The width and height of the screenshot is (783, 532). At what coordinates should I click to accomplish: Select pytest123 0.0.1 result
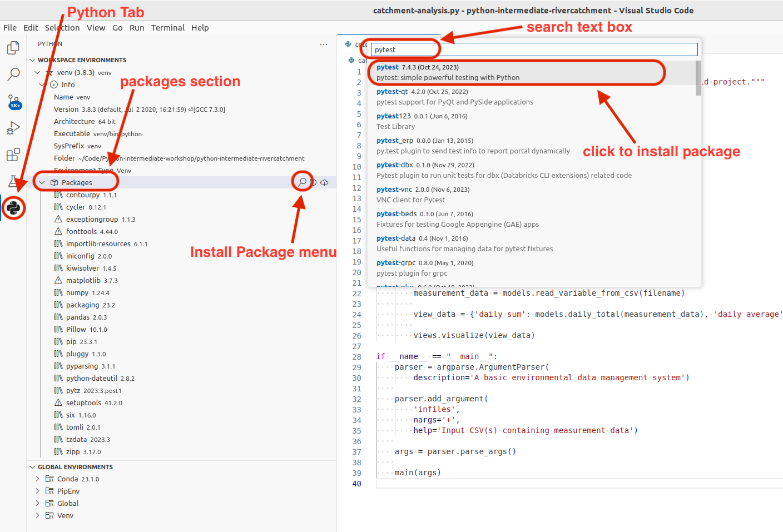(532, 122)
